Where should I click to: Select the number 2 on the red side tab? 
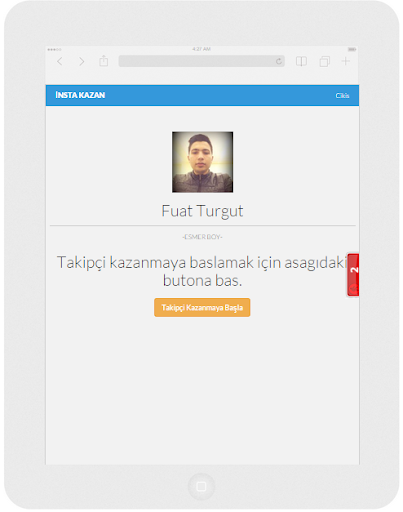(355, 269)
